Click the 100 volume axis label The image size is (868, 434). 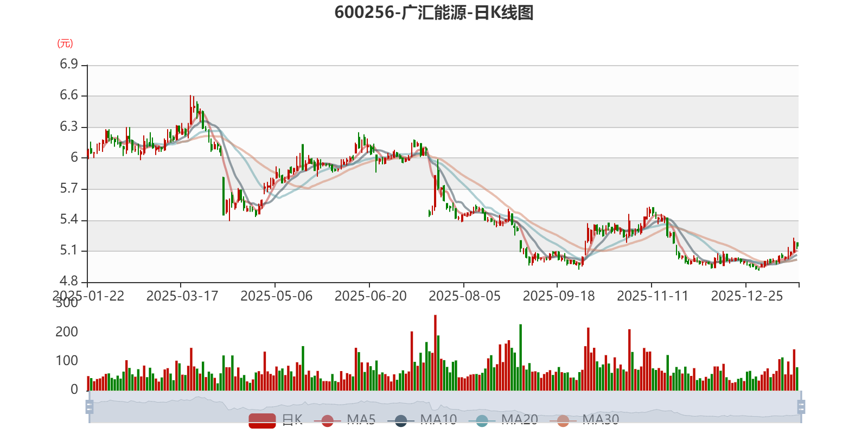coord(67,361)
